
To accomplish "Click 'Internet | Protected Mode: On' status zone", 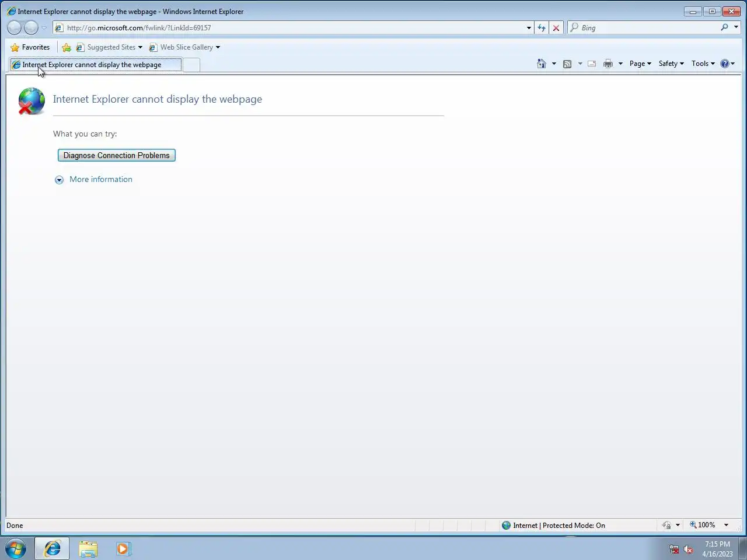I will point(553,525).
